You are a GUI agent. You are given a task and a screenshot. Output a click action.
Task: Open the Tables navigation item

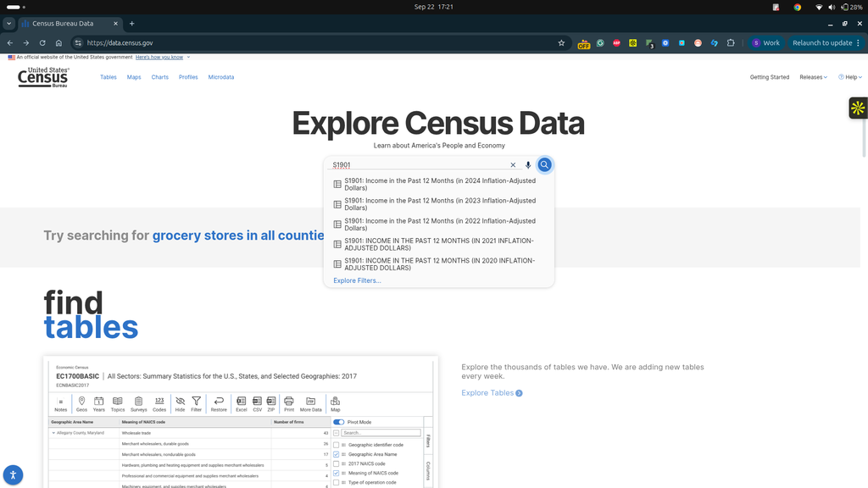coord(108,77)
